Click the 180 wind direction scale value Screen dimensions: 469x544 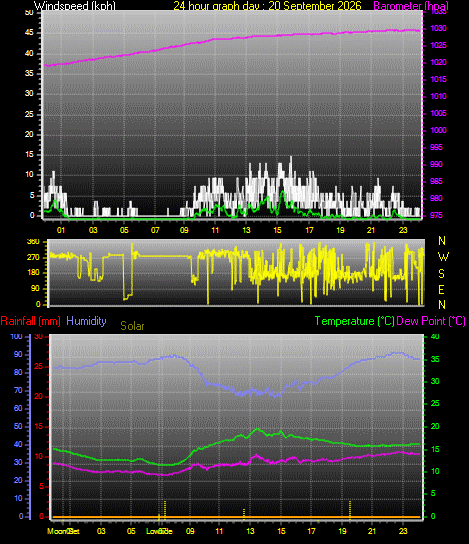[x=33, y=273]
